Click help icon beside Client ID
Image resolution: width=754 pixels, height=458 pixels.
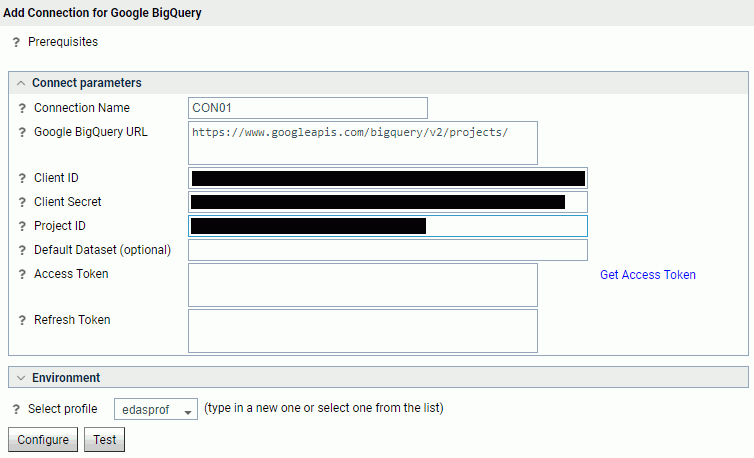[x=22, y=178]
